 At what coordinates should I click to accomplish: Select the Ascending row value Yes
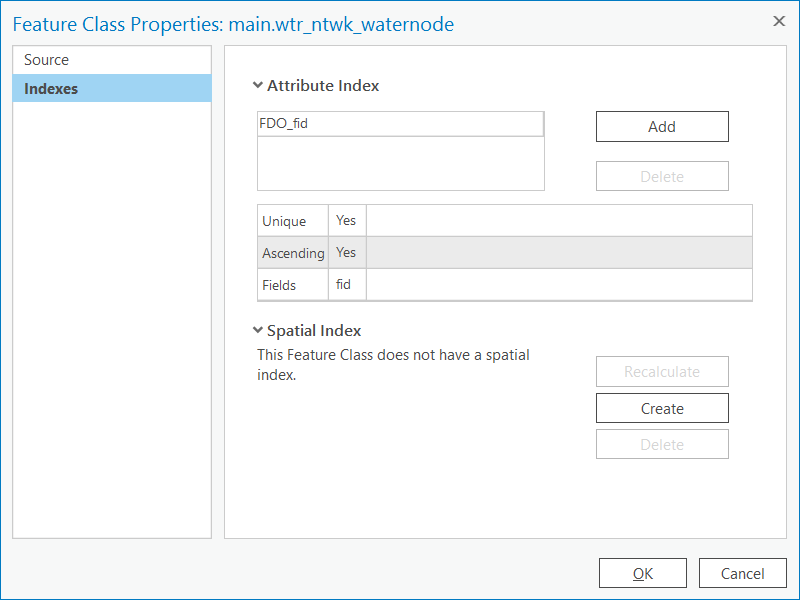coord(346,253)
